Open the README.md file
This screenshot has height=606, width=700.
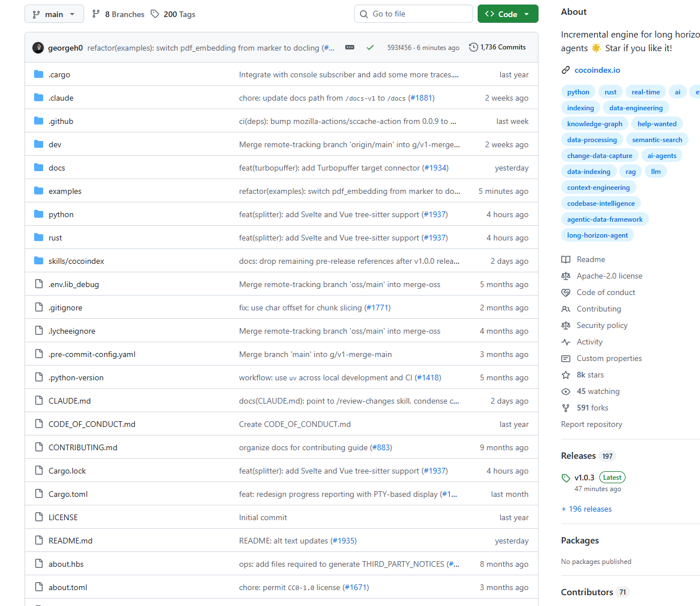click(71, 541)
